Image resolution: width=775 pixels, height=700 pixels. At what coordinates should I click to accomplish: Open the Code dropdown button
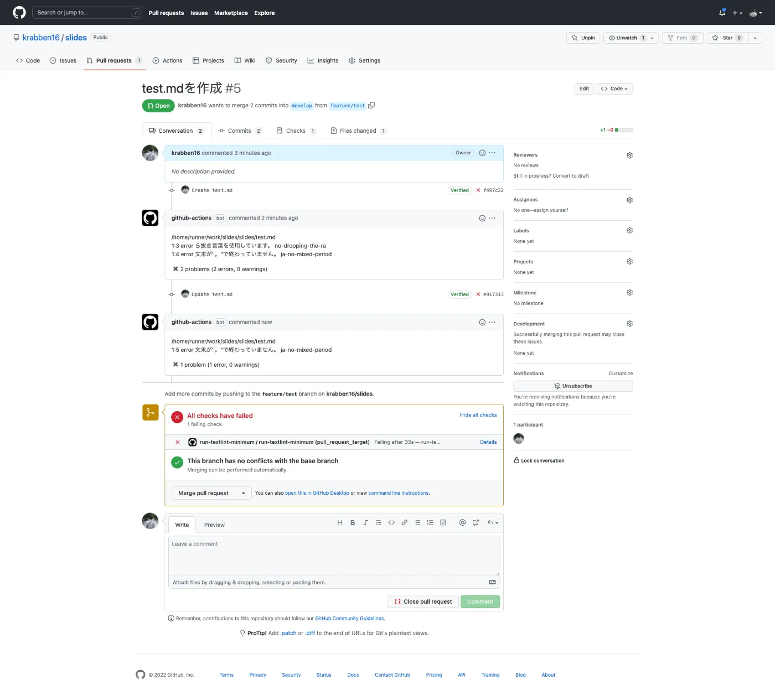[614, 89]
